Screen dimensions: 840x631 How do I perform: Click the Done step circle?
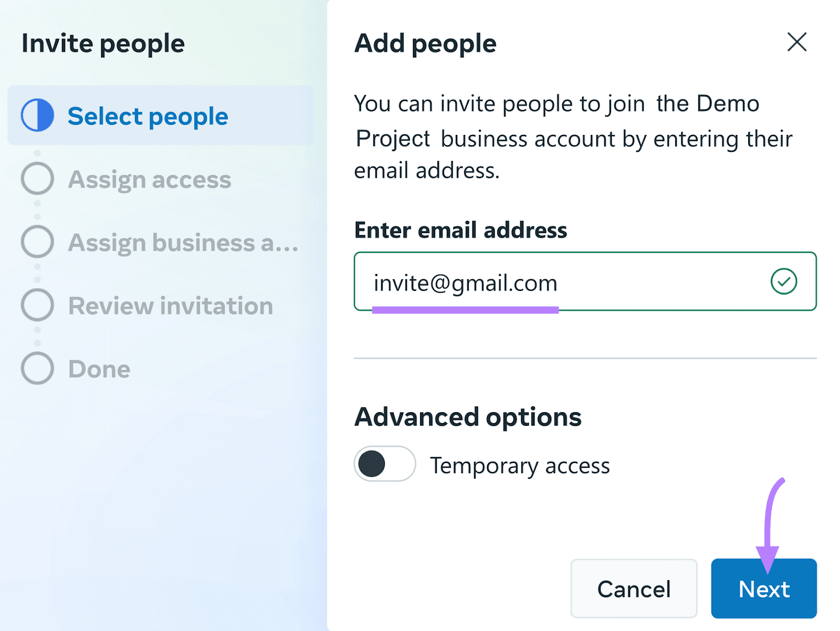[37, 368]
